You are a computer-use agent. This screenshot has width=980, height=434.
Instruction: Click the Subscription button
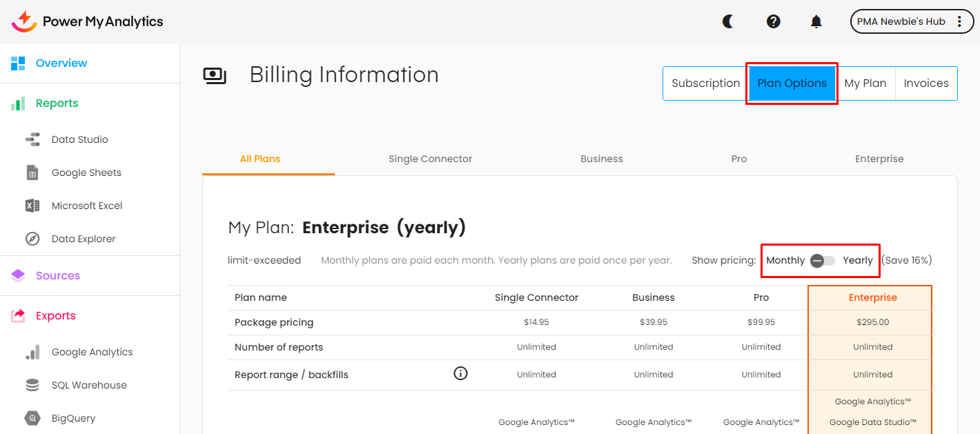coord(705,83)
